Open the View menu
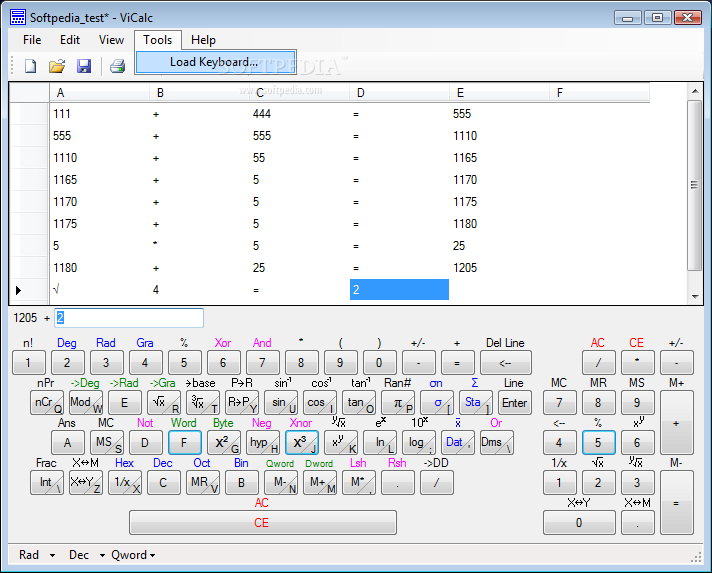 pyautogui.click(x=111, y=40)
